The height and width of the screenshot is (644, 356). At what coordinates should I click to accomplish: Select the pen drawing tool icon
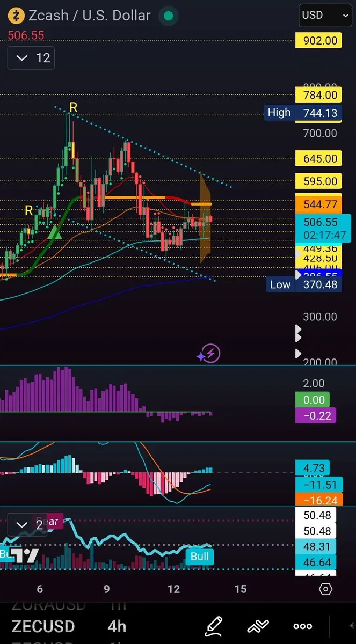[213, 626]
